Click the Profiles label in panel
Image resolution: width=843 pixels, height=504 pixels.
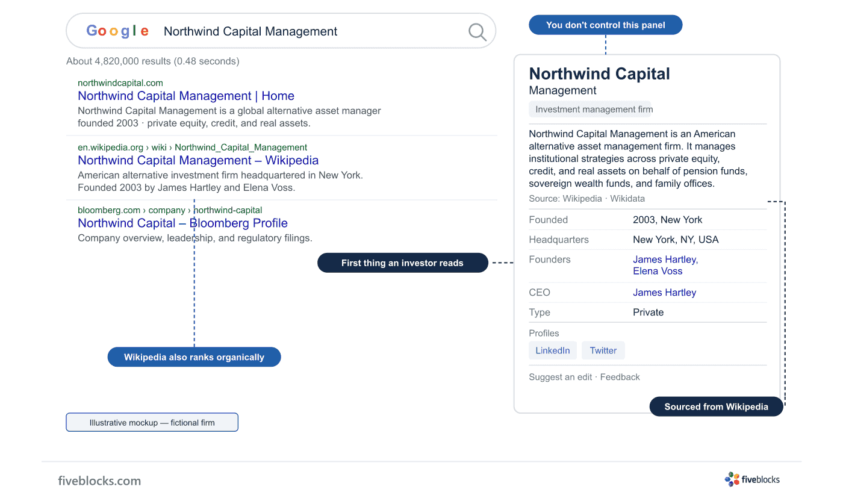point(544,333)
